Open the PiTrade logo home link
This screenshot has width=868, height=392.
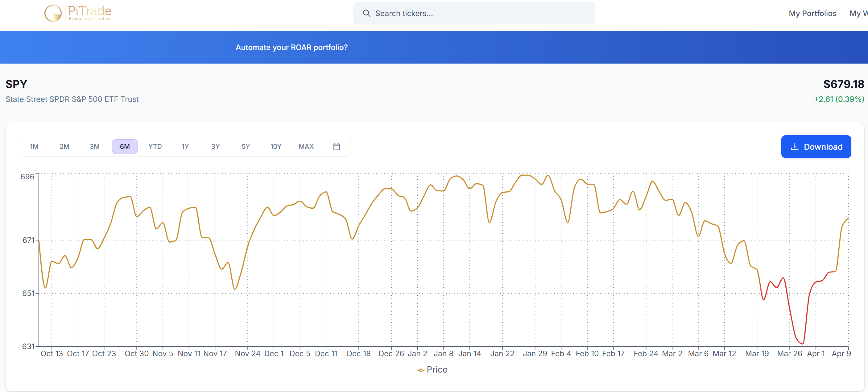pos(78,13)
